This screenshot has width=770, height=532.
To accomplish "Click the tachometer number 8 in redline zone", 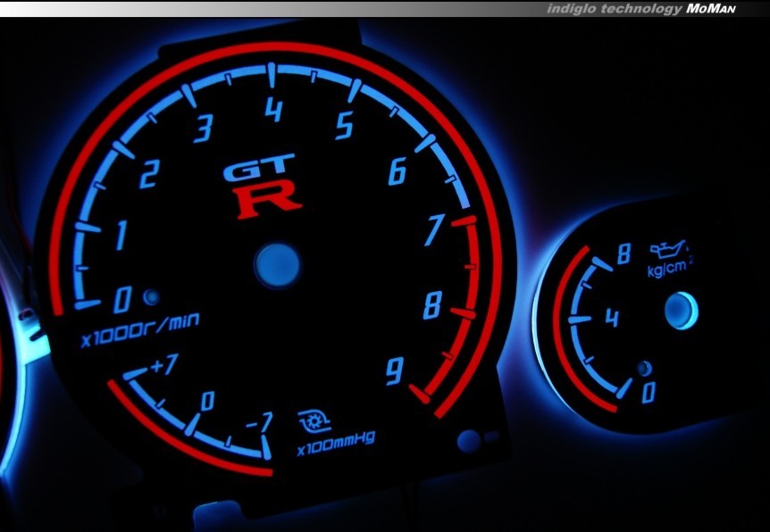I will point(432,304).
